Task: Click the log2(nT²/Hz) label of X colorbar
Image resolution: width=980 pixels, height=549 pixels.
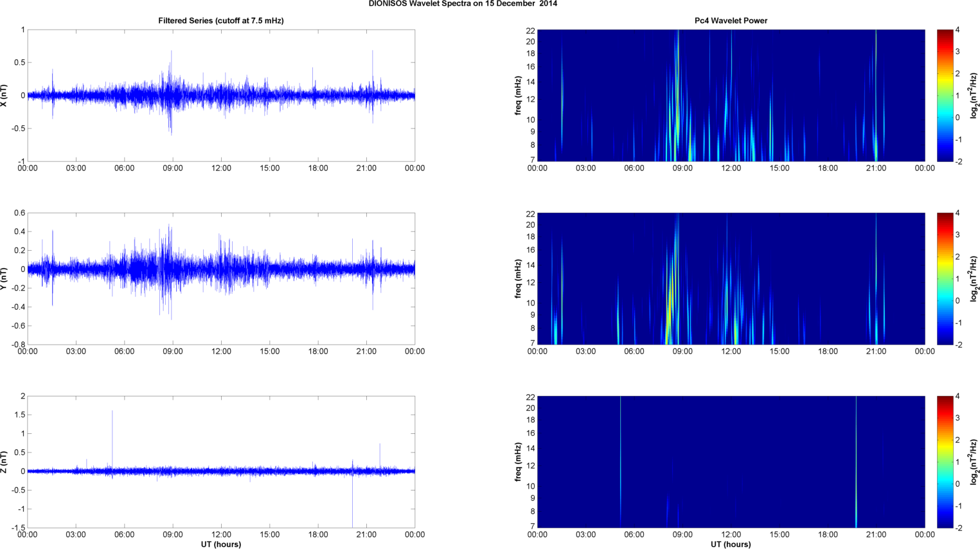Action: pos(974,95)
